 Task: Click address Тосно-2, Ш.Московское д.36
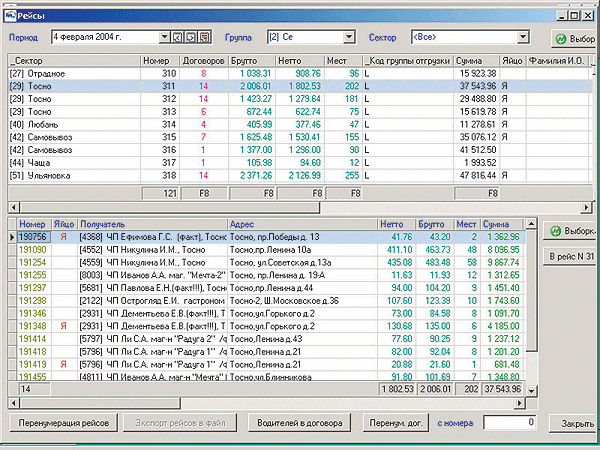point(284,301)
